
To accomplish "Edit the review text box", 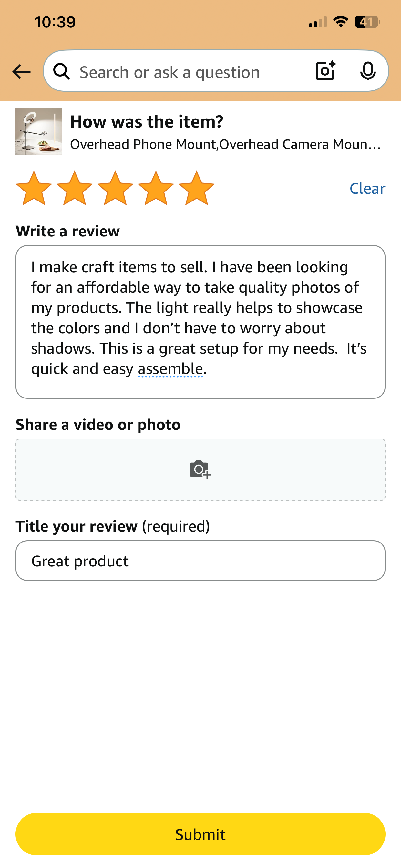I will click(x=200, y=321).
